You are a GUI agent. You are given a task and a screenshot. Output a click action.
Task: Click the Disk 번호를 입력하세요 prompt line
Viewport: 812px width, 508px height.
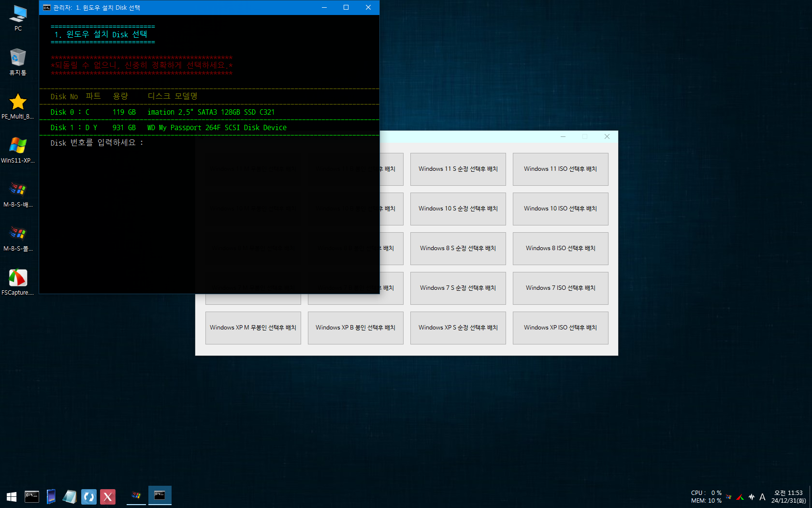click(97, 143)
